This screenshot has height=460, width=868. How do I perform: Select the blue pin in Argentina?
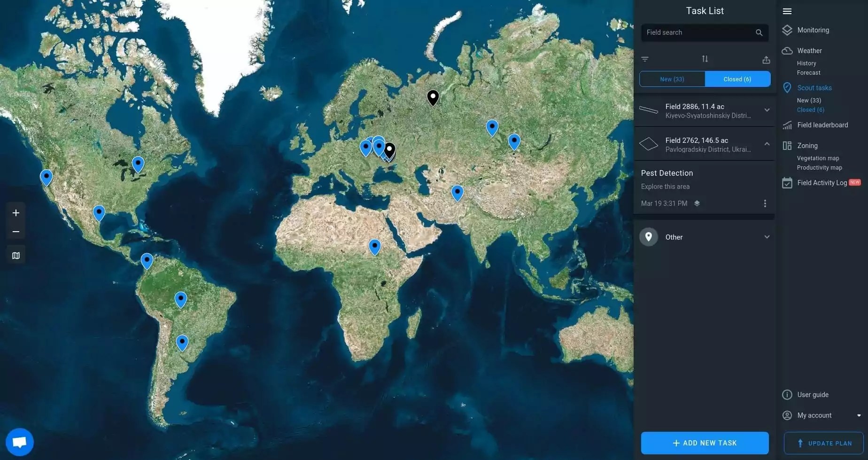pos(182,343)
